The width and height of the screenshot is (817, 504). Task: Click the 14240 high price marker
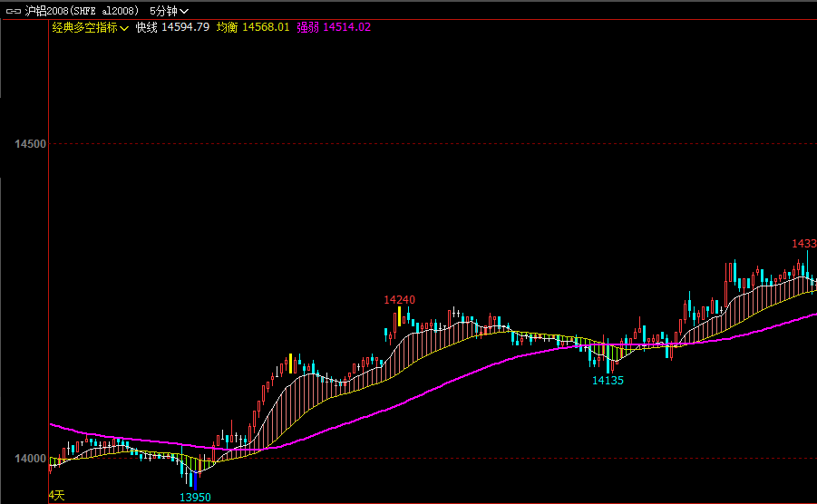click(x=399, y=300)
